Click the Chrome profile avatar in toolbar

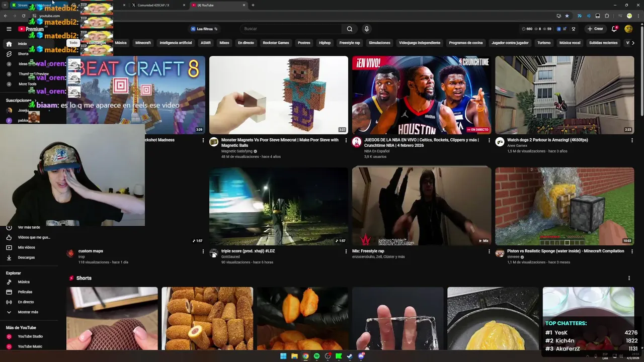(629, 16)
